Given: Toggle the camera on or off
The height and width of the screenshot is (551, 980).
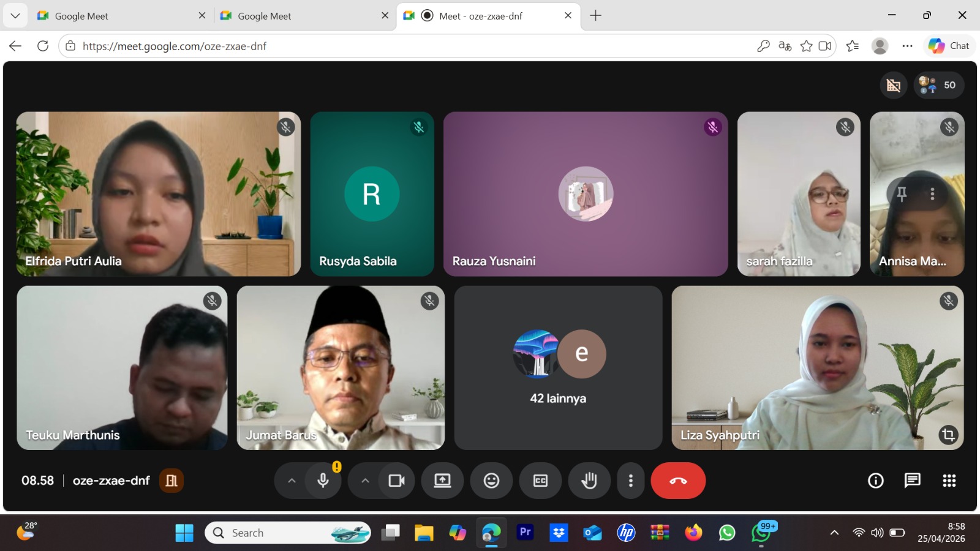Looking at the screenshot, I should [x=396, y=481].
